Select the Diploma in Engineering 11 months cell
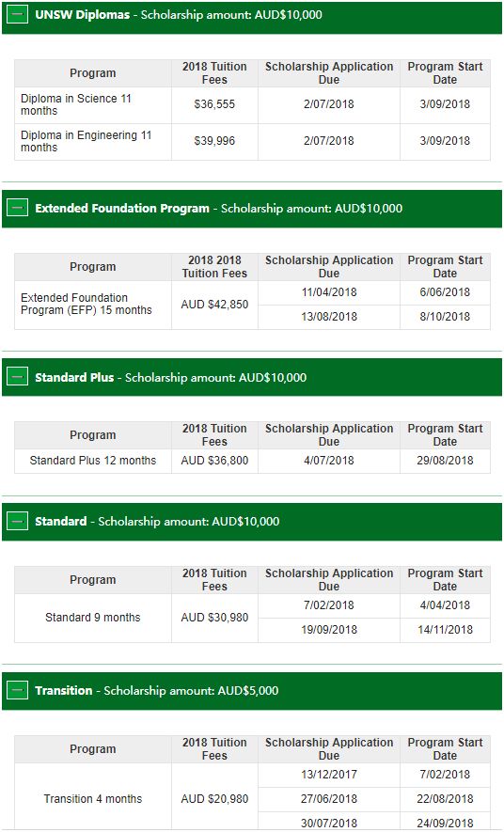 click(93, 142)
